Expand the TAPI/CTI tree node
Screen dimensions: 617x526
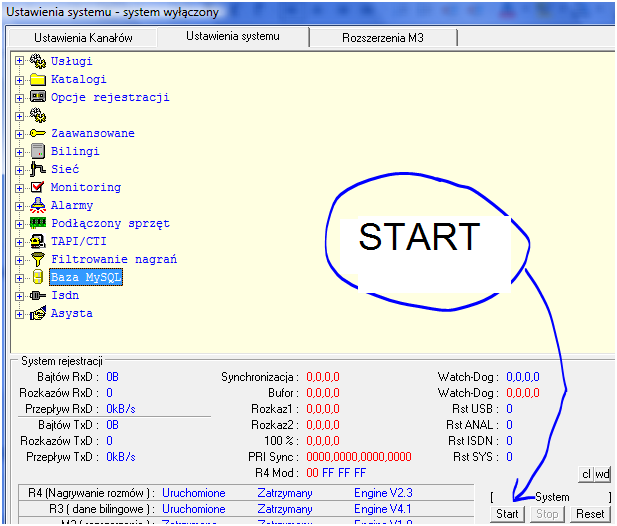(19, 242)
